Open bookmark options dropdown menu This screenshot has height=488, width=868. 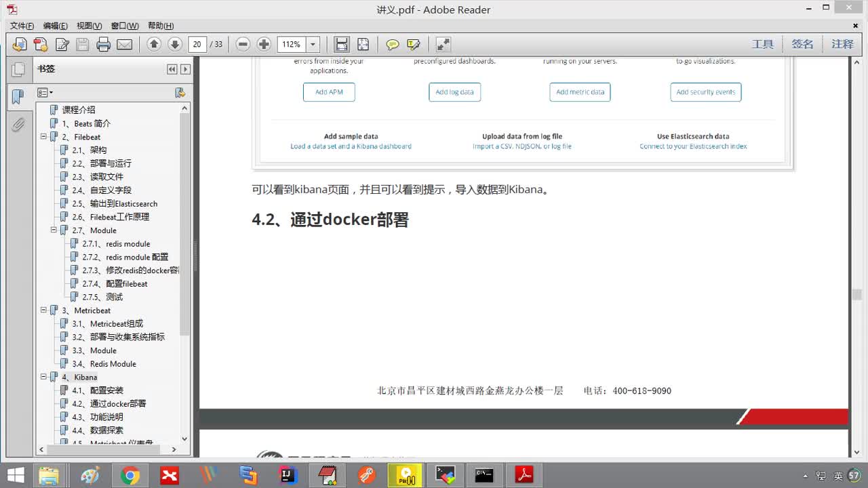45,92
